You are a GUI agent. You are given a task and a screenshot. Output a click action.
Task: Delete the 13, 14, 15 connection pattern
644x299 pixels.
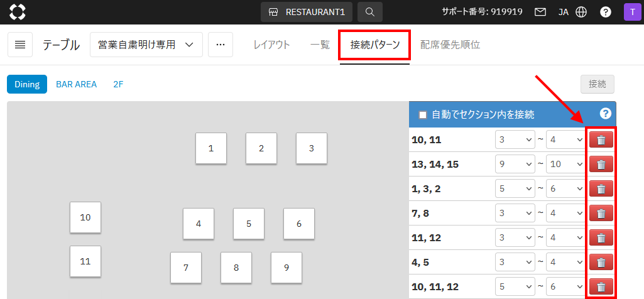(x=601, y=165)
